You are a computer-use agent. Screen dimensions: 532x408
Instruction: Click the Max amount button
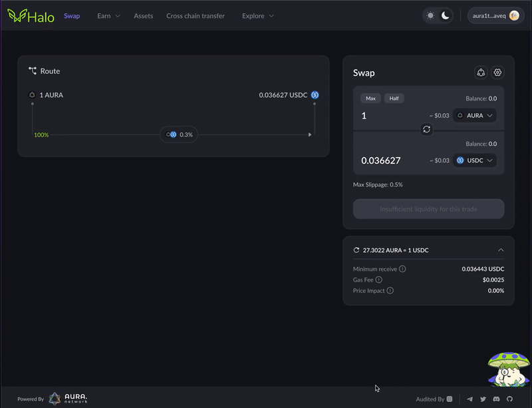[370, 99]
